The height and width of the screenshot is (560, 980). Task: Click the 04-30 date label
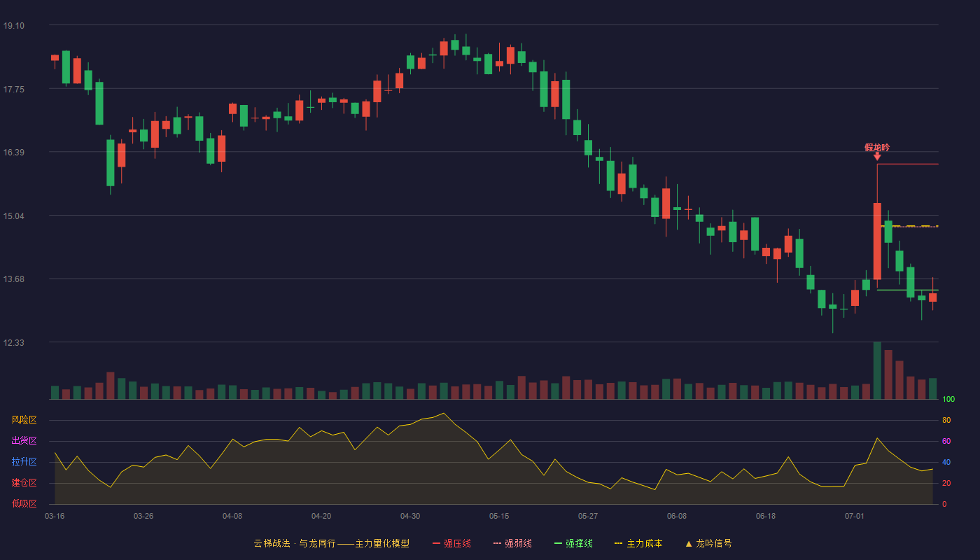pyautogui.click(x=410, y=516)
